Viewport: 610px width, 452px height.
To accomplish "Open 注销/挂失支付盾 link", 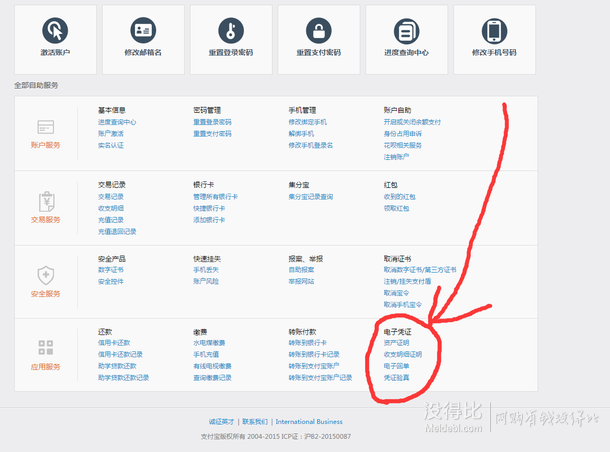I will (x=407, y=281).
